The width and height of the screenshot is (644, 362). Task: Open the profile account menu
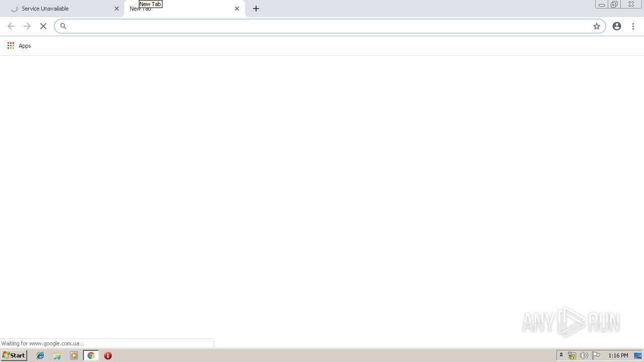[617, 26]
